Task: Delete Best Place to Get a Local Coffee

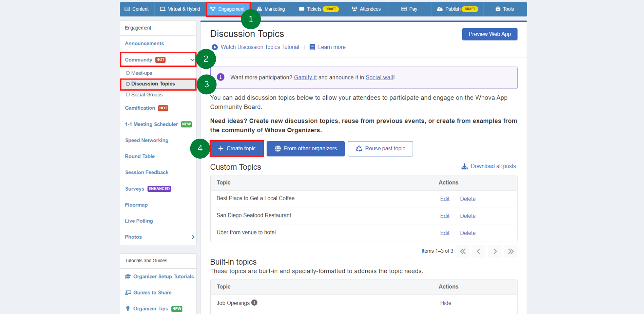Action: [x=468, y=199]
